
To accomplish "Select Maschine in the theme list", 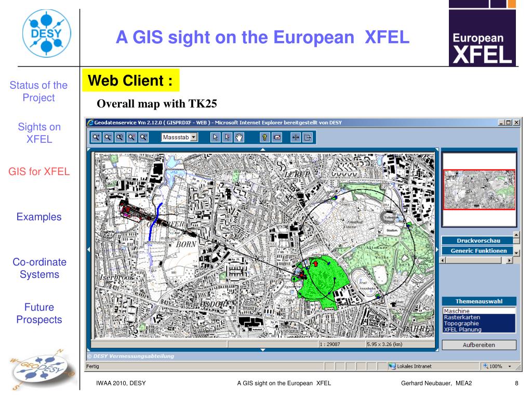I will pos(457,311).
